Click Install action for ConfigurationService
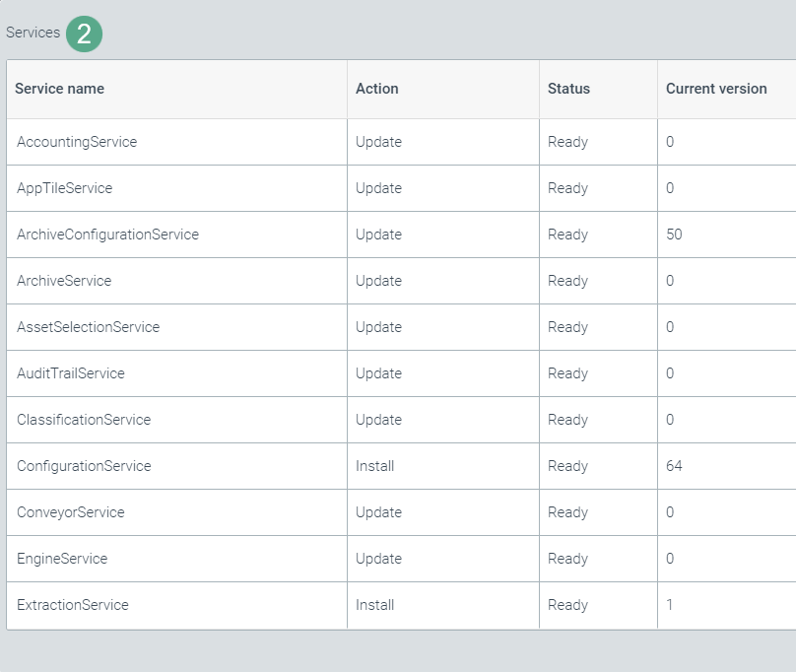This screenshot has height=672, width=796. 374,466
